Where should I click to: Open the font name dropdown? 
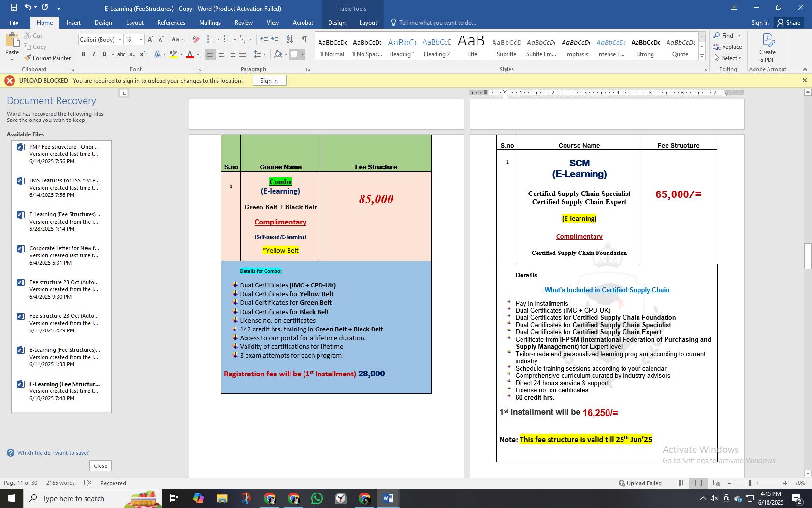pyautogui.click(x=120, y=40)
